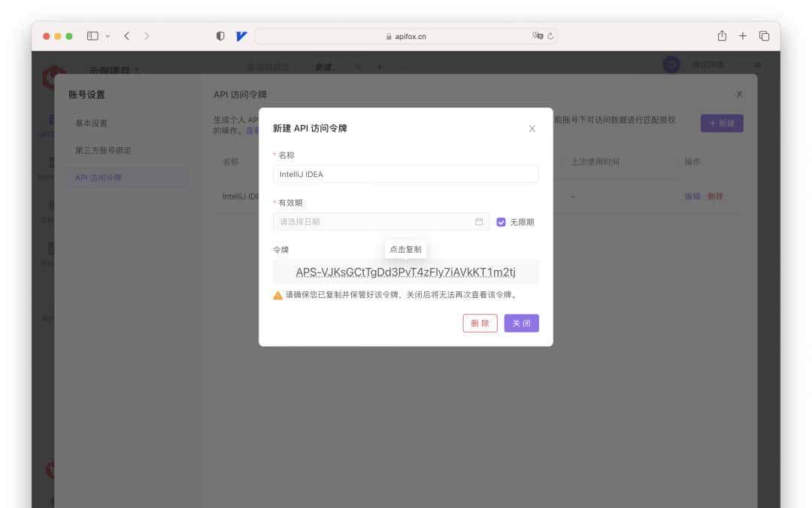Open Safari tab overview icon
812x508 pixels.
tap(764, 35)
